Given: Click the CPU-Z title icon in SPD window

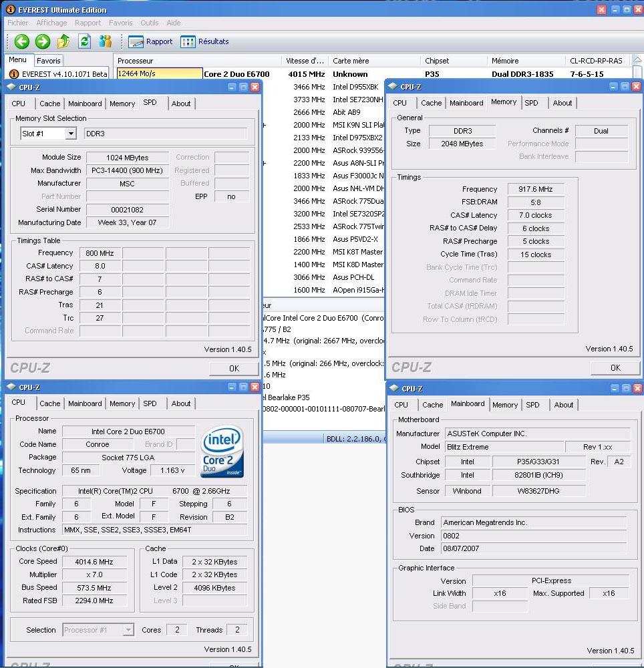Looking at the screenshot, I should [x=11, y=88].
